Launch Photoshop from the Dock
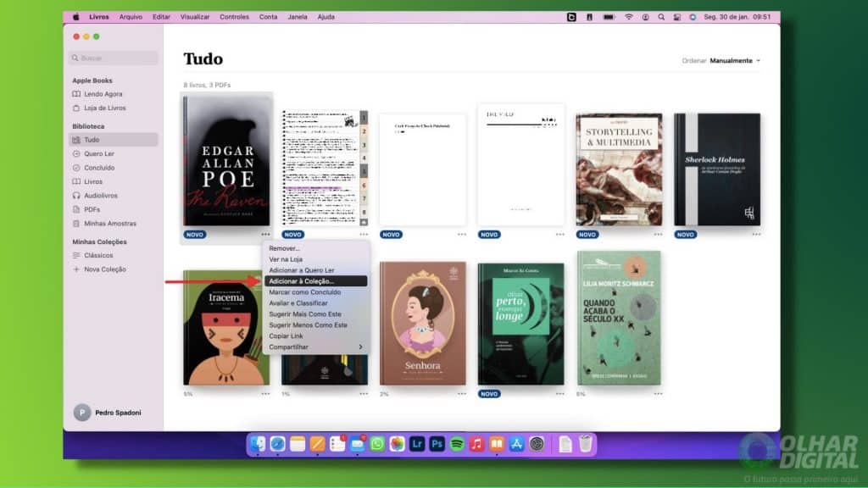The image size is (868, 488). pyautogui.click(x=437, y=444)
